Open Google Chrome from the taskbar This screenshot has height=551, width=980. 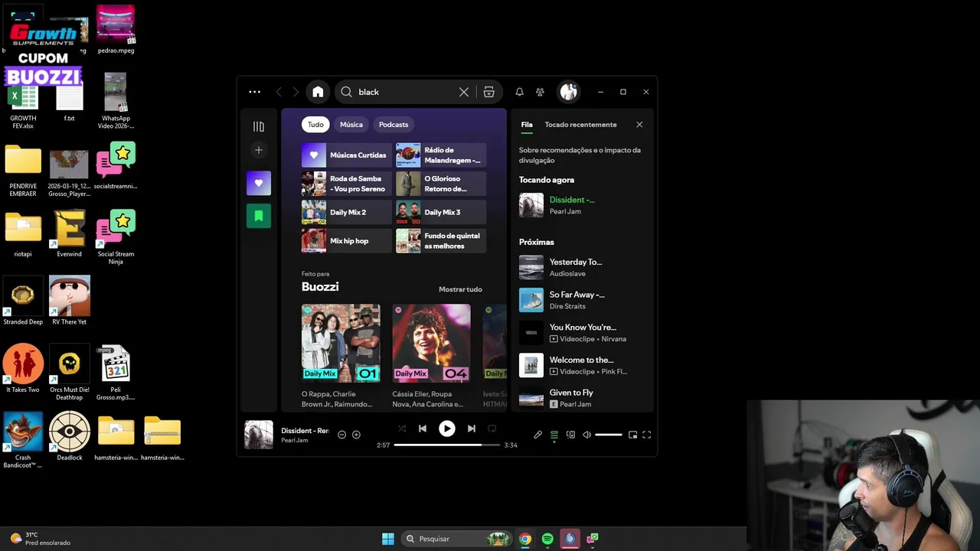[x=525, y=539]
